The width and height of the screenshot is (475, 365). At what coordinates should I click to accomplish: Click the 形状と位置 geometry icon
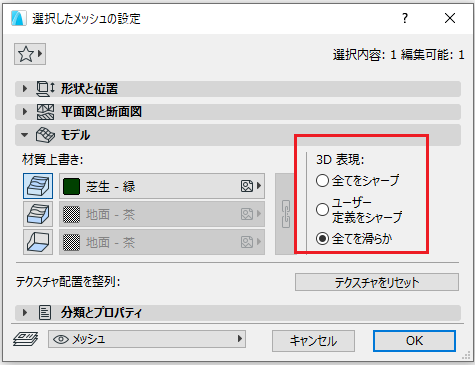click(x=45, y=89)
